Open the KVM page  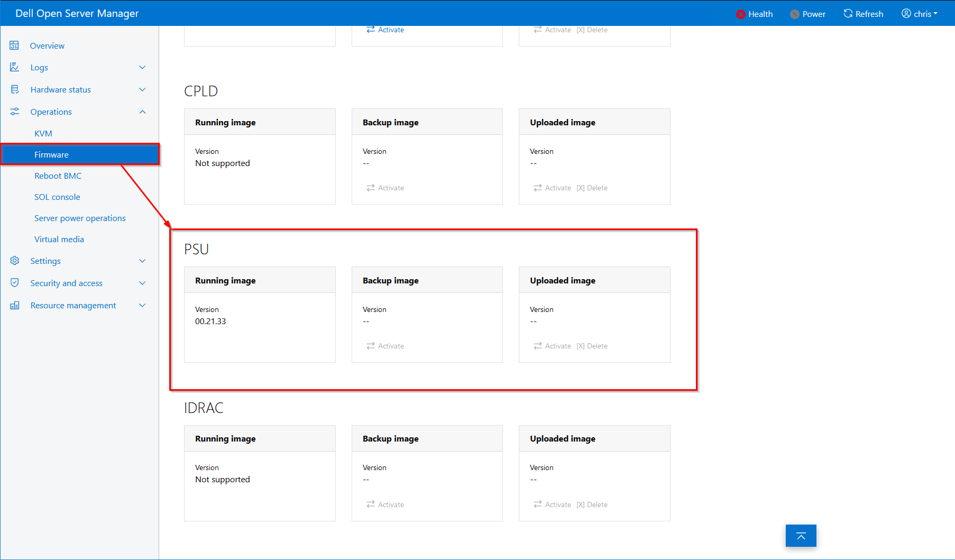[x=42, y=133]
